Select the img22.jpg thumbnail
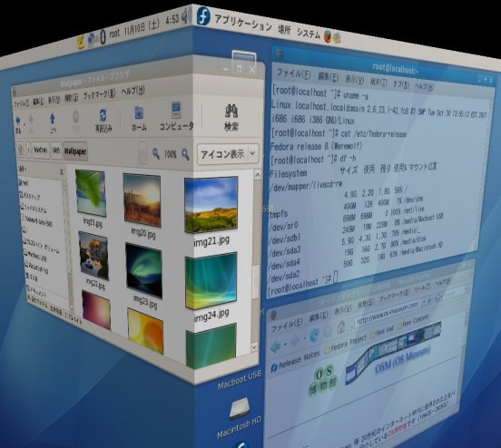The width and height of the screenshot is (501, 448). click(x=94, y=255)
